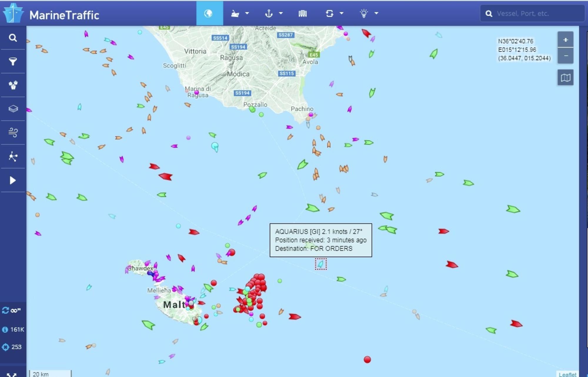Screen dimensions: 588x377
Task: Open the Vessels ship menu icon
Action: [235, 14]
